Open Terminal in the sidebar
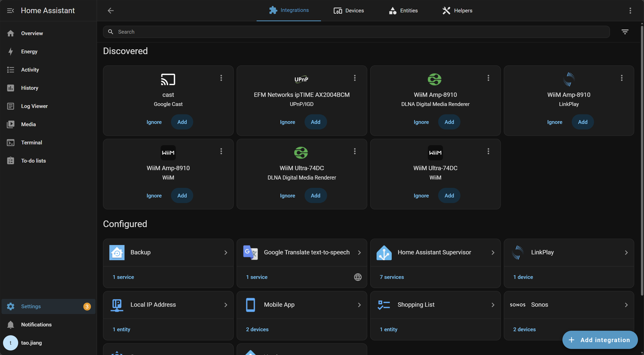The height and width of the screenshot is (355, 644). [31, 143]
